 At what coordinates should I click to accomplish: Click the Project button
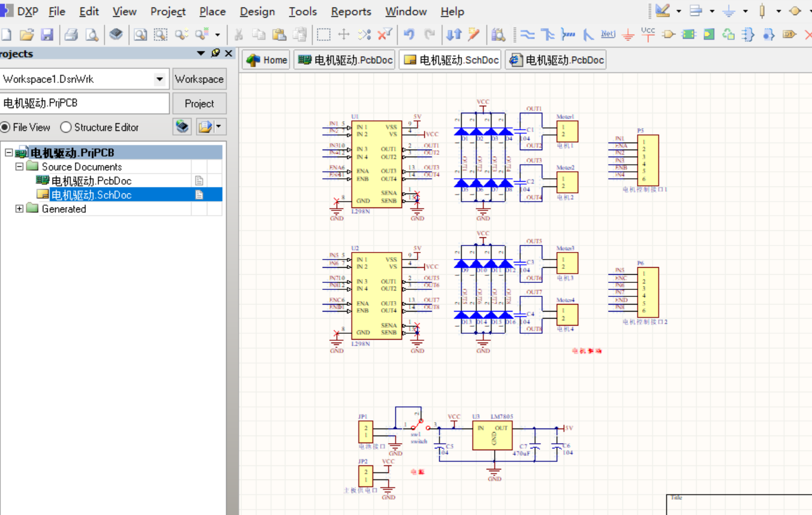[x=199, y=103]
